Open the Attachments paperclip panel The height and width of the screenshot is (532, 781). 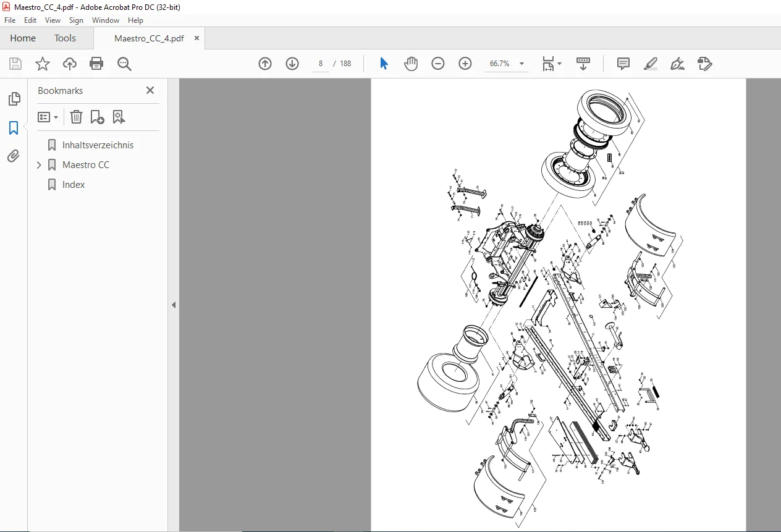tap(14, 156)
